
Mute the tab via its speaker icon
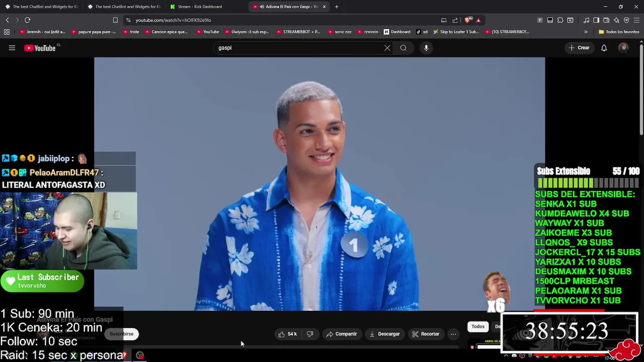pos(262,7)
